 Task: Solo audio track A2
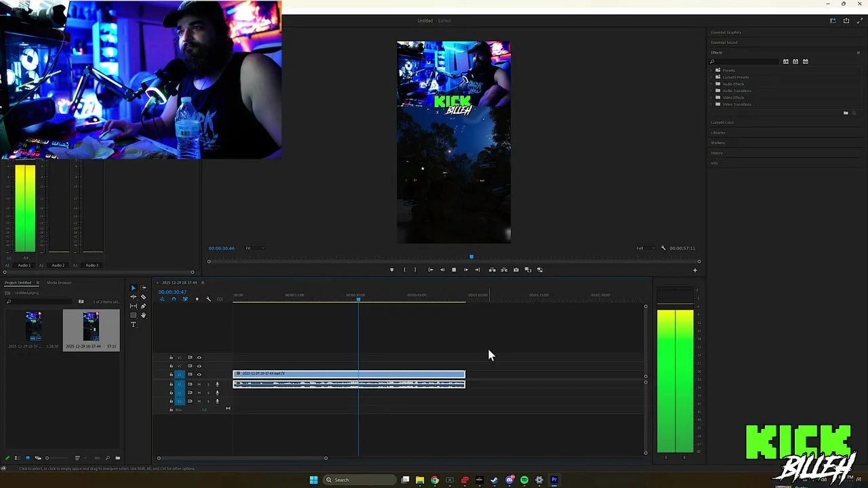(208, 393)
